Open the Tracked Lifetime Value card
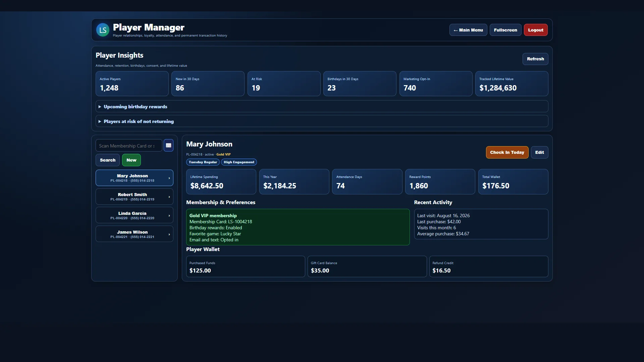The image size is (644, 362). click(512, 84)
